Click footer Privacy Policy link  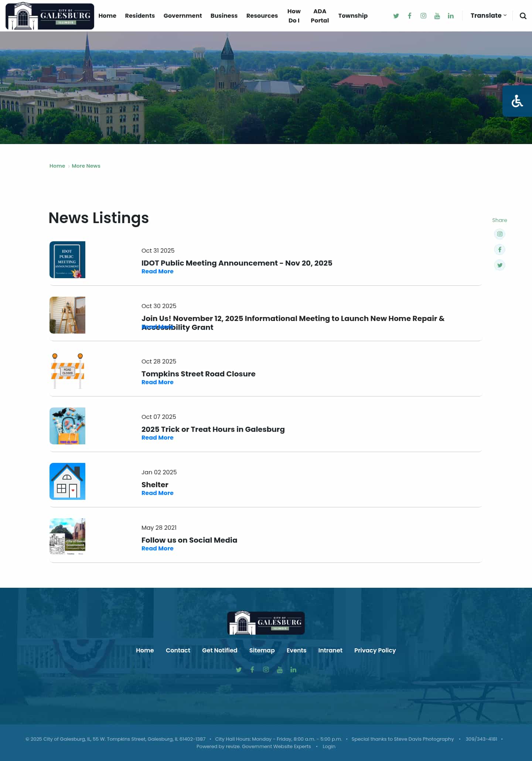[375, 650]
